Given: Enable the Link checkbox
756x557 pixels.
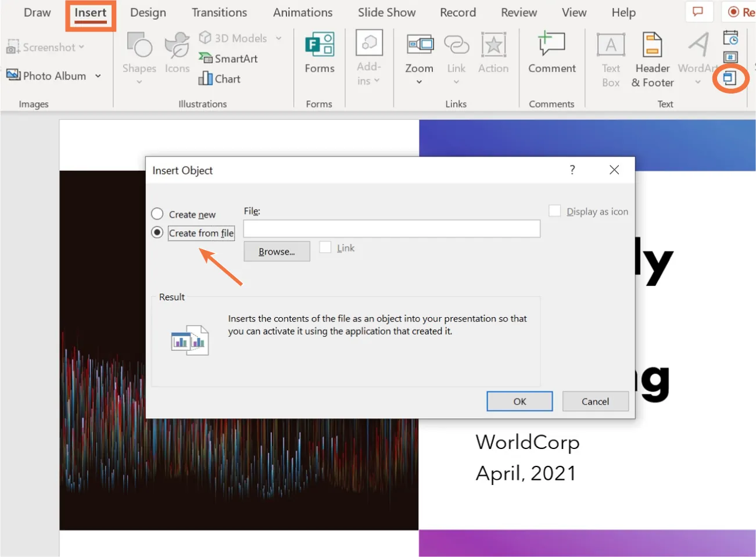Looking at the screenshot, I should click(325, 247).
